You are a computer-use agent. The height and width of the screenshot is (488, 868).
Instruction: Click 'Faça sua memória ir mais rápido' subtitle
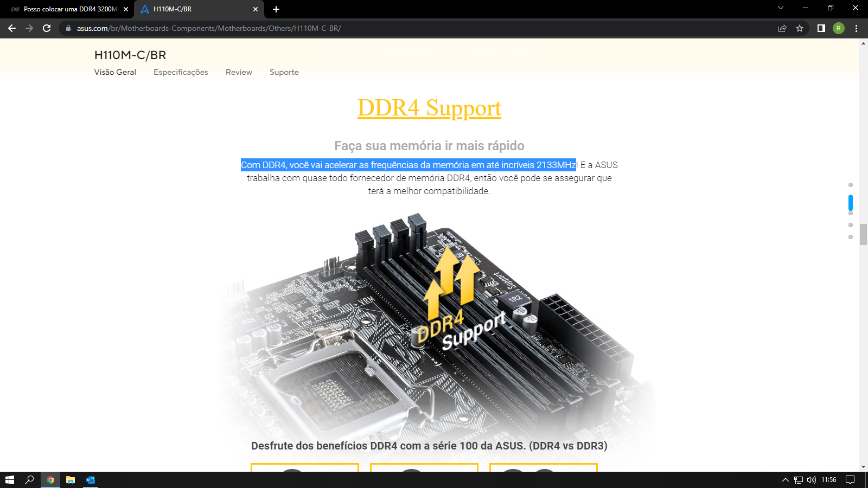pos(429,145)
